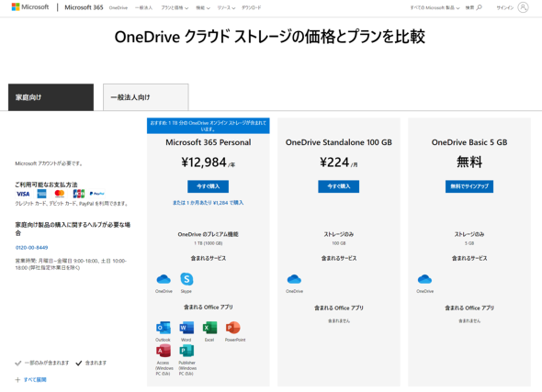Click the OneDrive icon under OneDrive Standalone 100 GB
Screen dimensions: 542x392
click(x=294, y=279)
